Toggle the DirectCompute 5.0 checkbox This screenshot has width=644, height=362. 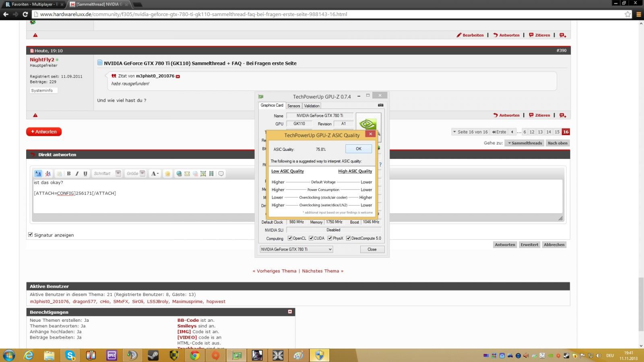pos(349,239)
